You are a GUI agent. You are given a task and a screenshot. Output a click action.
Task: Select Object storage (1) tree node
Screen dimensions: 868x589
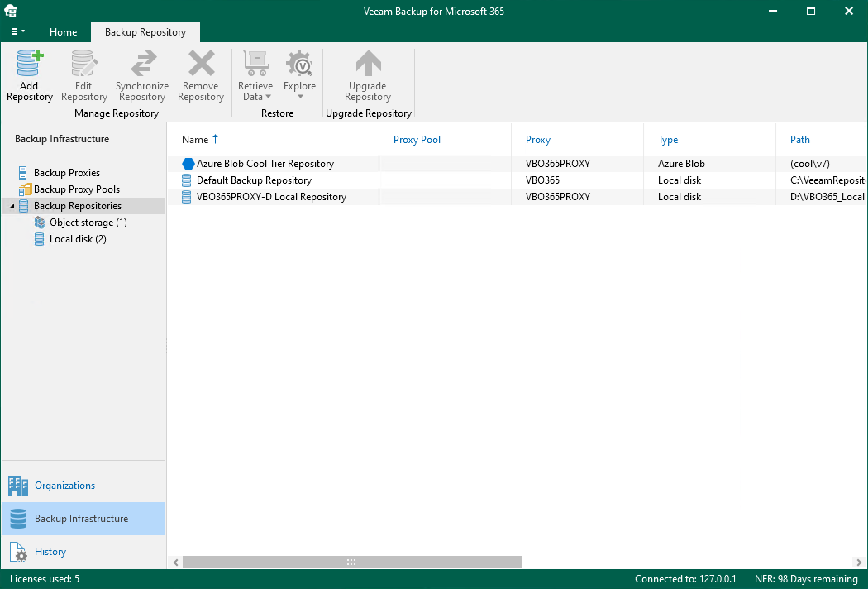pos(88,223)
